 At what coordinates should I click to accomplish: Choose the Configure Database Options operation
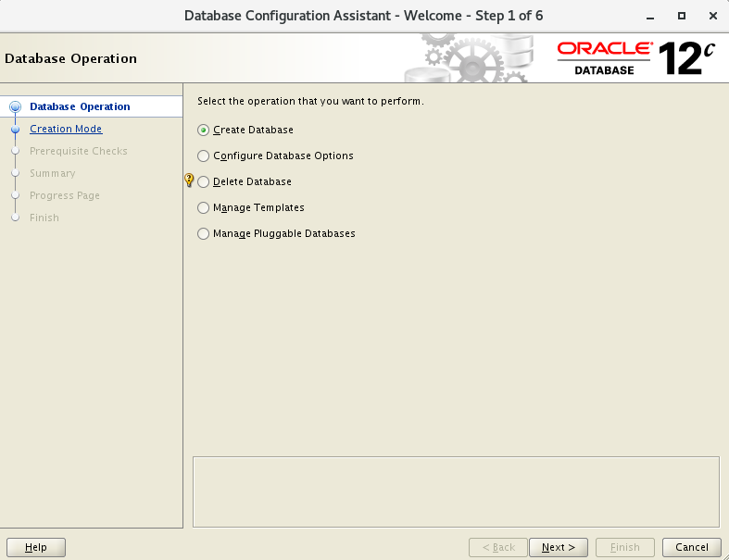tap(204, 156)
